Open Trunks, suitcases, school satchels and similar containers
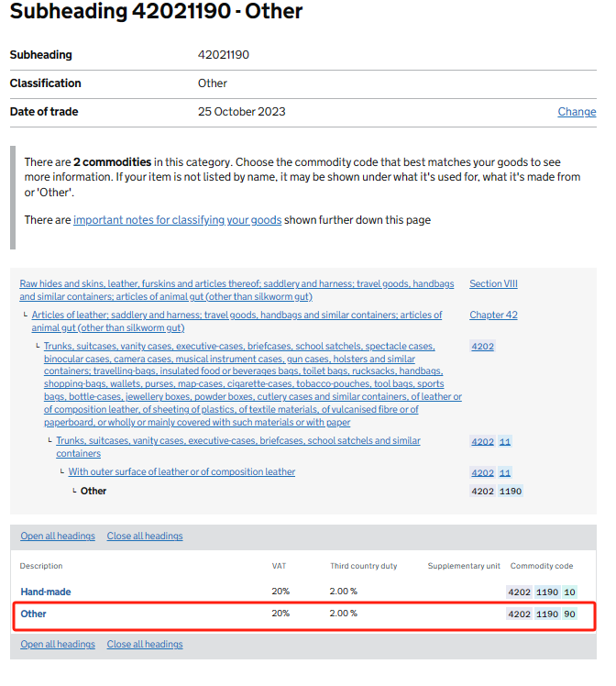This screenshot has height=686, width=616. (237, 448)
